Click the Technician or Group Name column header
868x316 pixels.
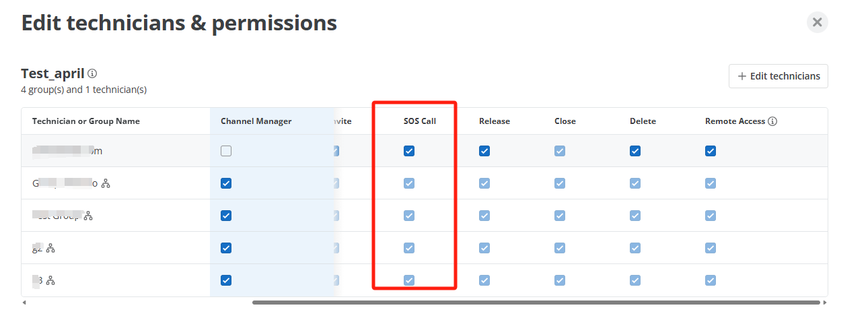point(86,121)
